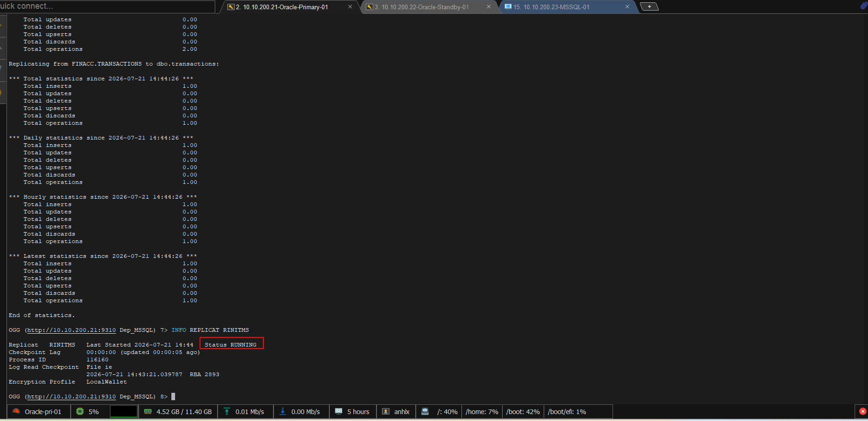Viewport: 868px width, 421px height.
Task: Click the 'RBA 2893' text
Action: point(205,374)
